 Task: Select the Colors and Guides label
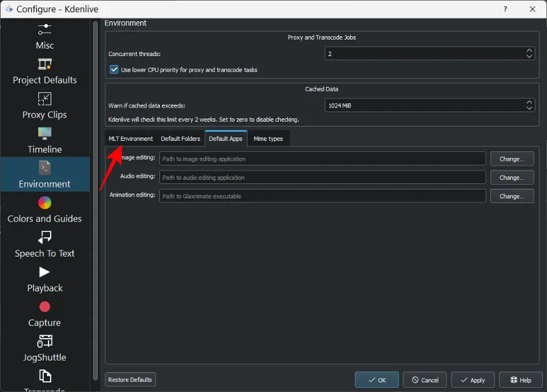pyautogui.click(x=44, y=218)
